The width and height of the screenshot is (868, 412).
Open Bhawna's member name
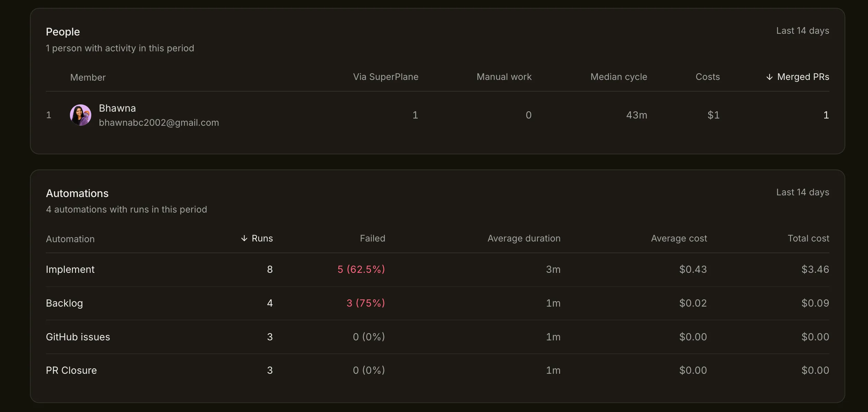[x=117, y=108]
